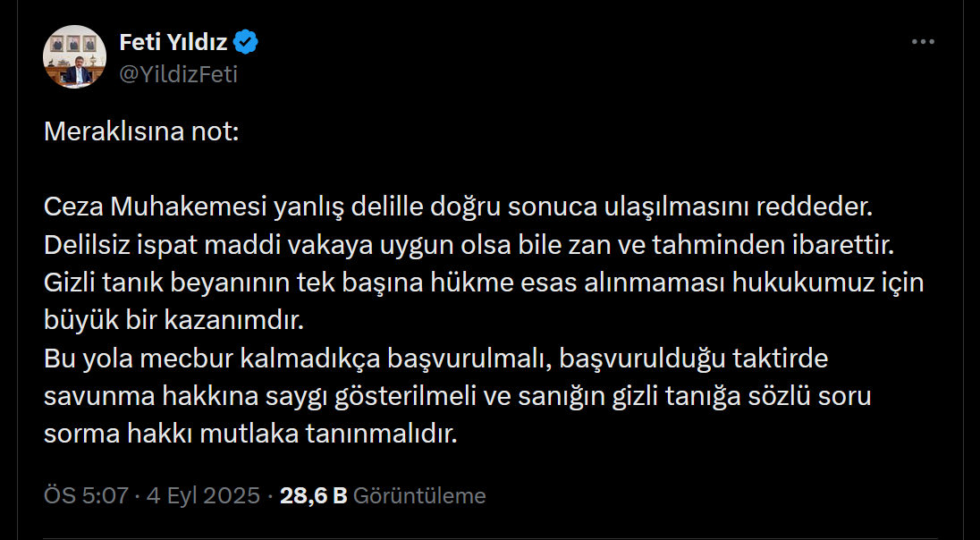Click the Feti Yıldız display name
The height and width of the screenshot is (540, 980).
173,42
